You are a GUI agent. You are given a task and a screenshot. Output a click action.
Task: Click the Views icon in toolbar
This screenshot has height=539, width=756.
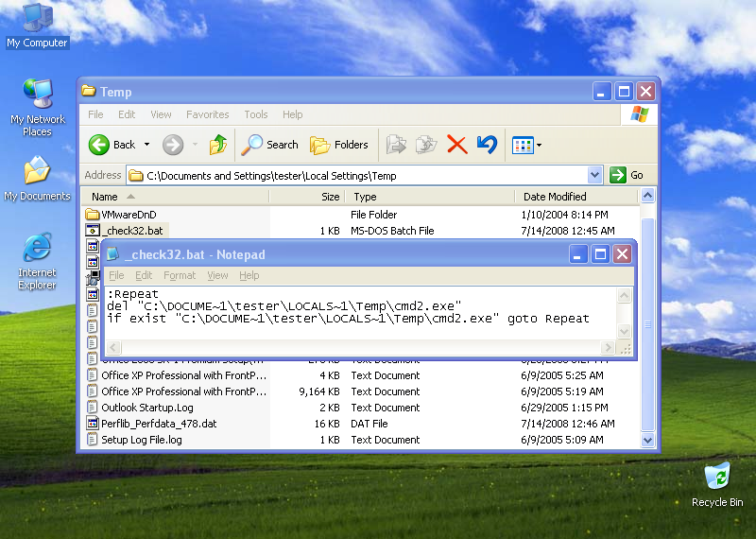coord(523,145)
